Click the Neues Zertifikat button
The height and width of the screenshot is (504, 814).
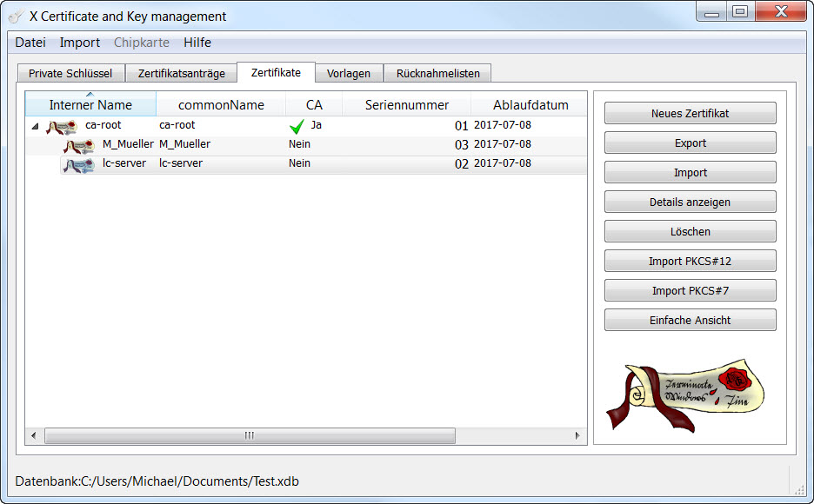click(690, 114)
